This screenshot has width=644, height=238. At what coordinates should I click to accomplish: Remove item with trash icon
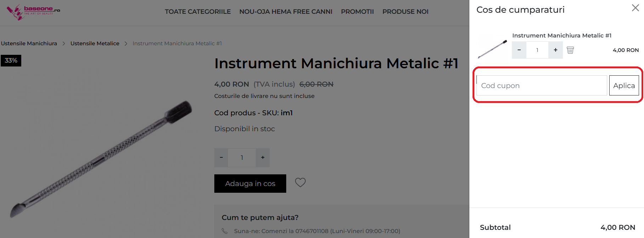tap(570, 50)
